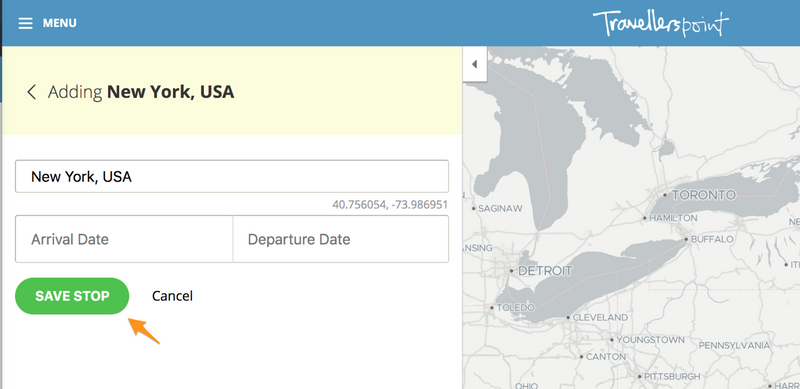The height and width of the screenshot is (389, 800).
Task: Click the MENU label in header
Action: pos(60,23)
